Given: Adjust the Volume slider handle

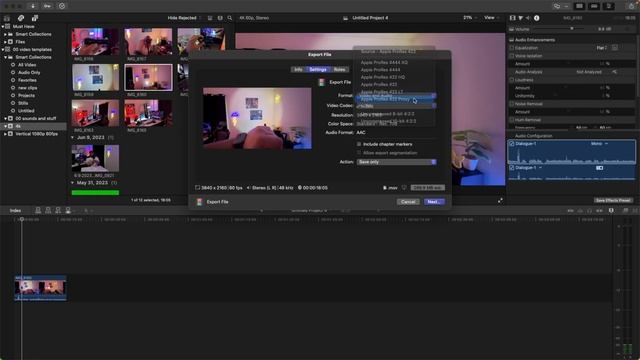Looking at the screenshot, I should click(x=572, y=29).
